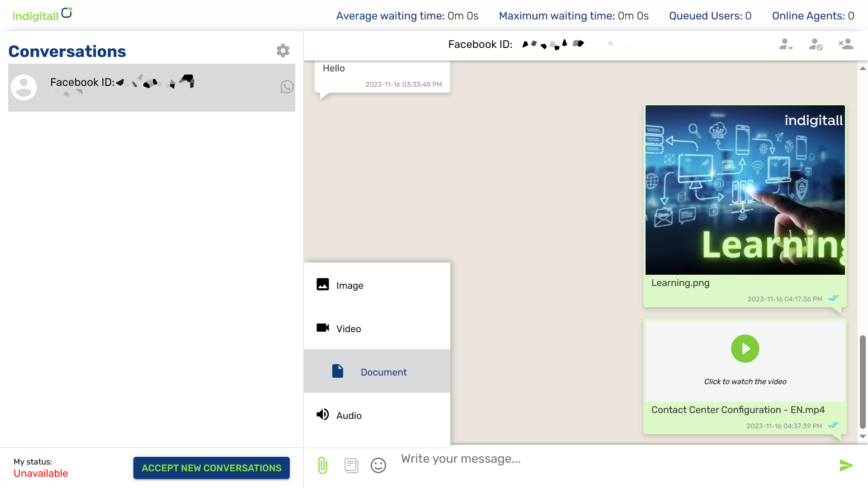Click the end conversation icon
Screen dimensions: 868x488
[x=845, y=45]
